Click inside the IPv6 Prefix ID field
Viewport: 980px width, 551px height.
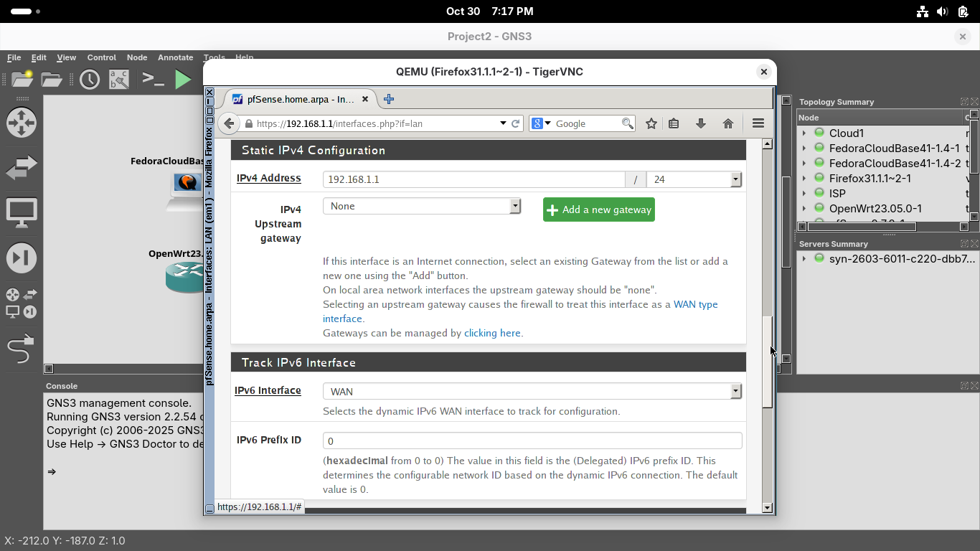pos(532,441)
